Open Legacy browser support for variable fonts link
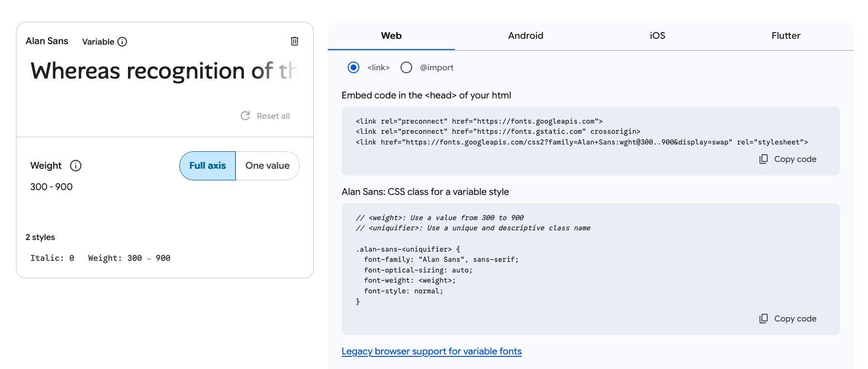This screenshot has height=369, width=868. click(x=432, y=352)
